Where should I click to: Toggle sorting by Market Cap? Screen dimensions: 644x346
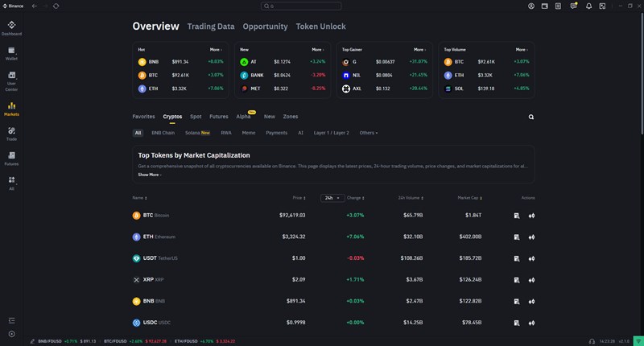coord(470,197)
